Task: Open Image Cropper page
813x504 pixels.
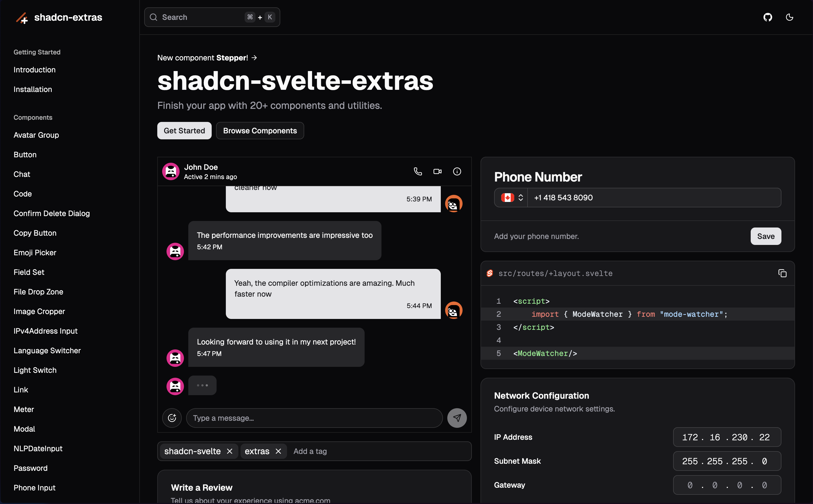Action: point(39,311)
